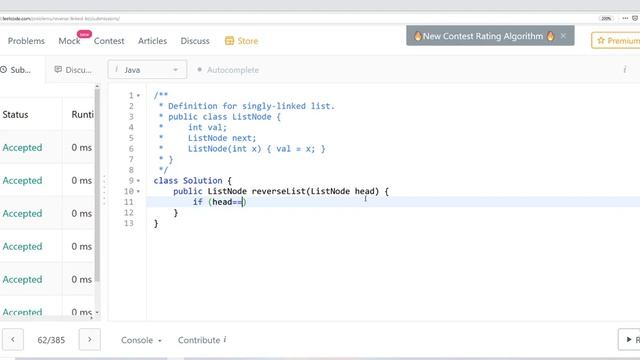Viewport: 640px width, 360px height.
Task: Go to the Contest page
Action: 109,41
